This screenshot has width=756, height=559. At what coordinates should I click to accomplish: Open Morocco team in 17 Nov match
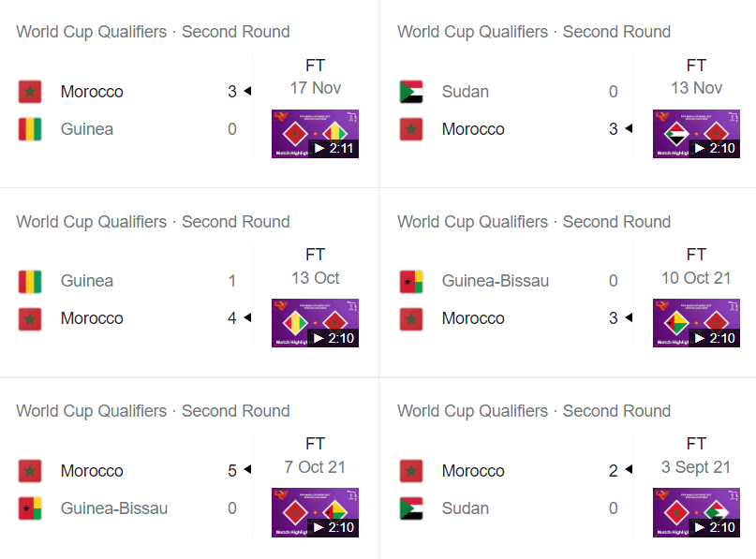(x=92, y=92)
